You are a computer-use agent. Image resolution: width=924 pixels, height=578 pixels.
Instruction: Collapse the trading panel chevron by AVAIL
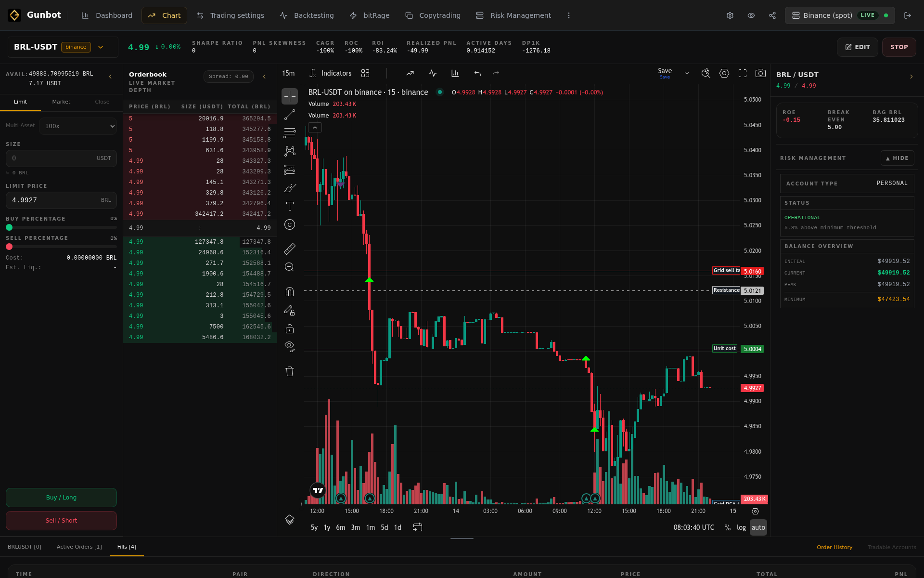pyautogui.click(x=110, y=77)
